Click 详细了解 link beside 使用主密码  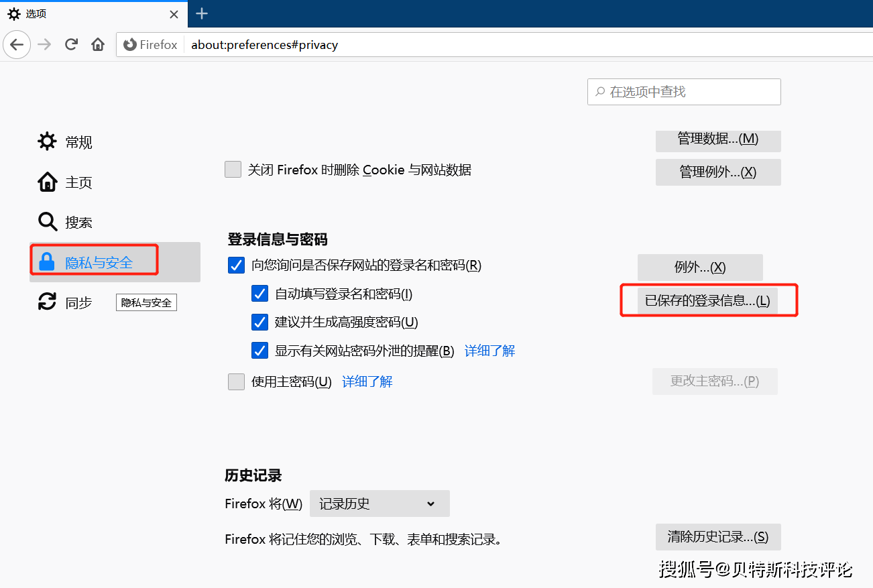(x=367, y=381)
